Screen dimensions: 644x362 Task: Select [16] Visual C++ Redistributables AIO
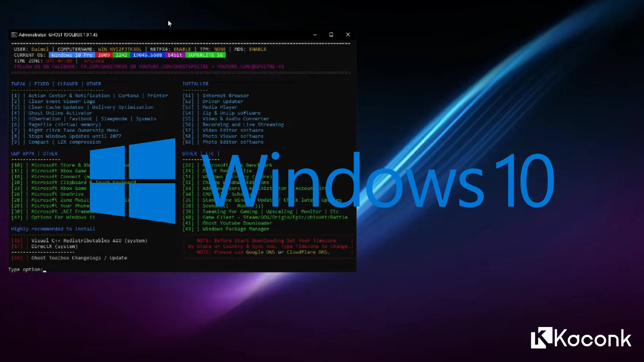tap(89, 240)
